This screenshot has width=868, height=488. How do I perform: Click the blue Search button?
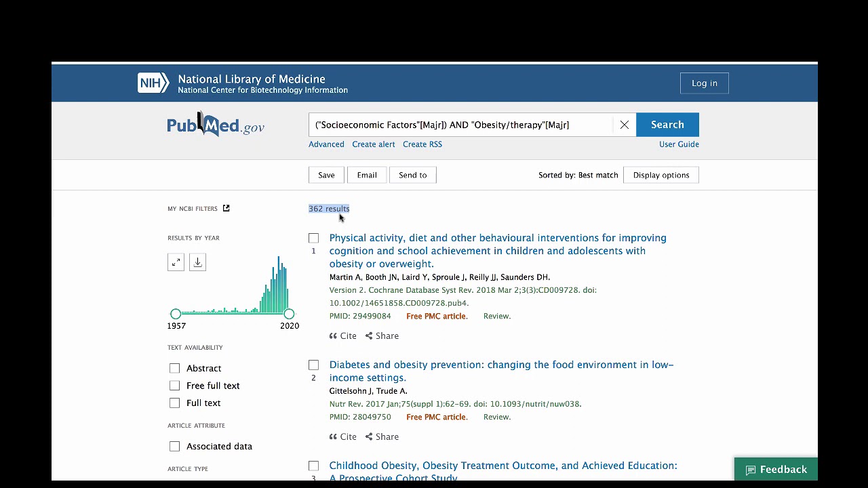pos(667,125)
